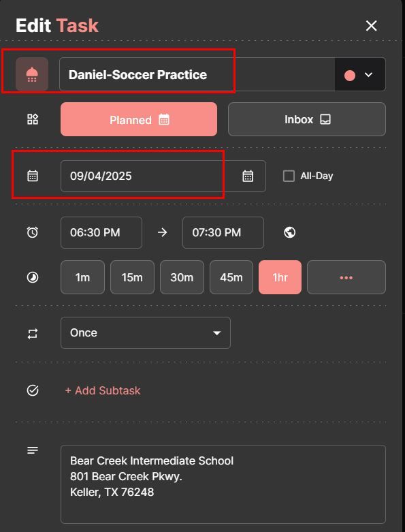Viewport: 405px width, 532px height.
Task: Expand the task color dropdown chevron
Action: click(x=368, y=75)
